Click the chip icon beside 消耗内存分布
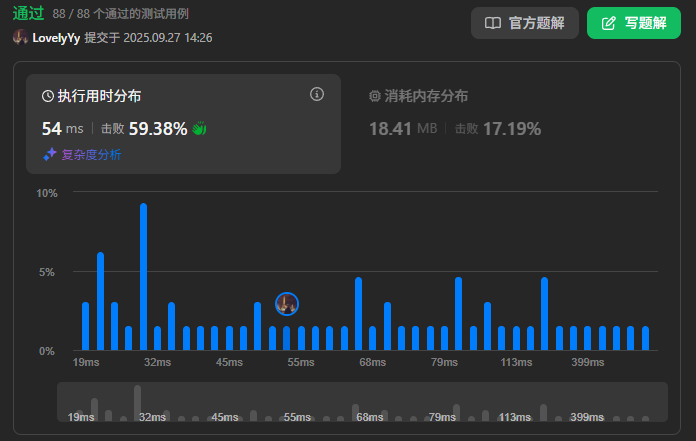 click(x=375, y=97)
